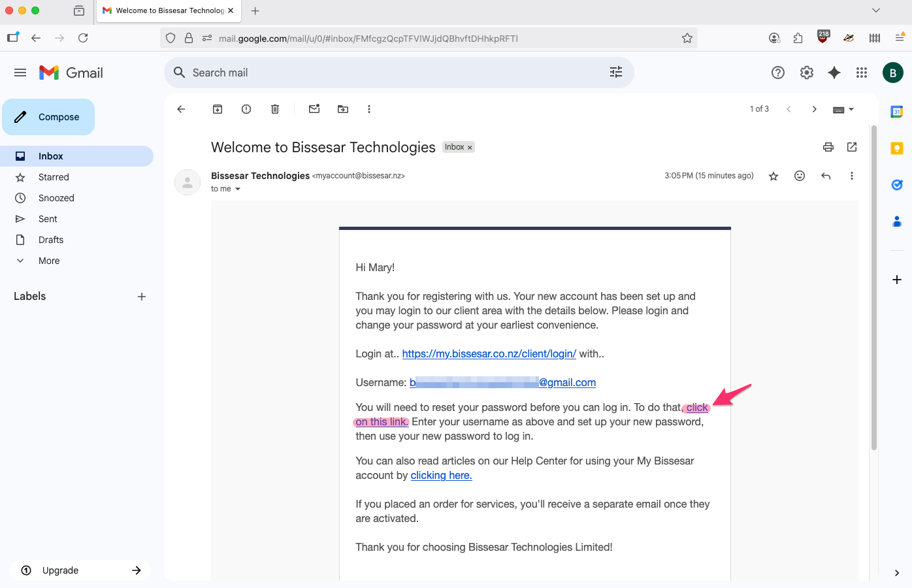Open the 'clicking here' Help Center link

441,475
